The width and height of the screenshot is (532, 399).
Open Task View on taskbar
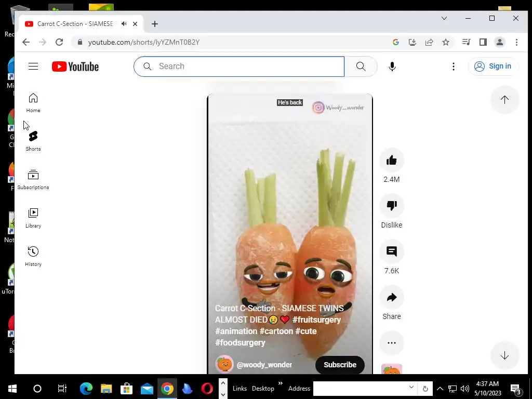tap(62, 389)
